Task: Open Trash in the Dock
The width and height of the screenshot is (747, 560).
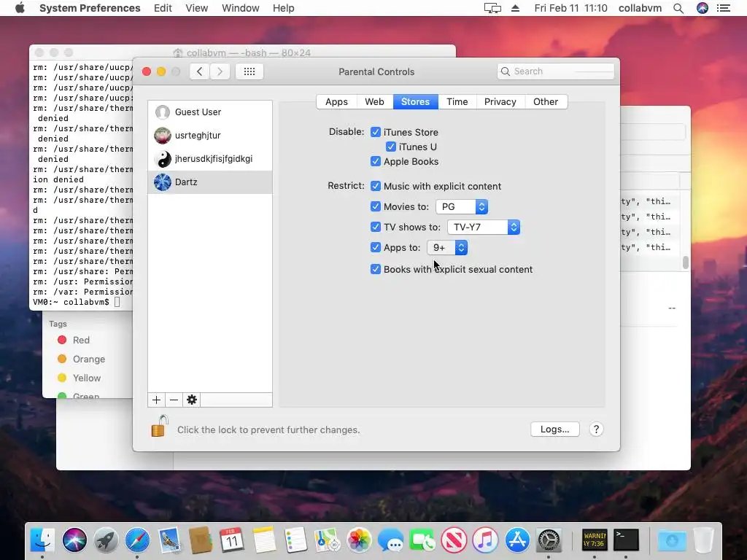Action: [704, 540]
